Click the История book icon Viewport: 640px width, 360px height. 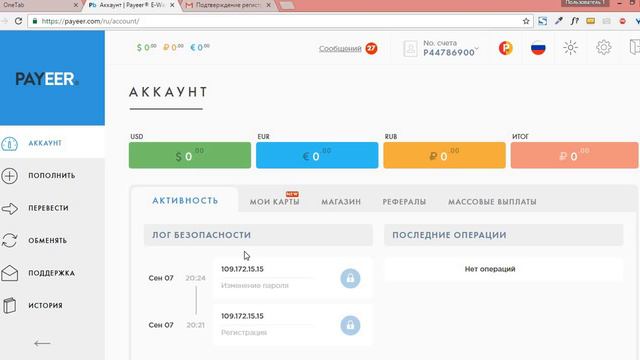pyautogui.click(x=9, y=305)
